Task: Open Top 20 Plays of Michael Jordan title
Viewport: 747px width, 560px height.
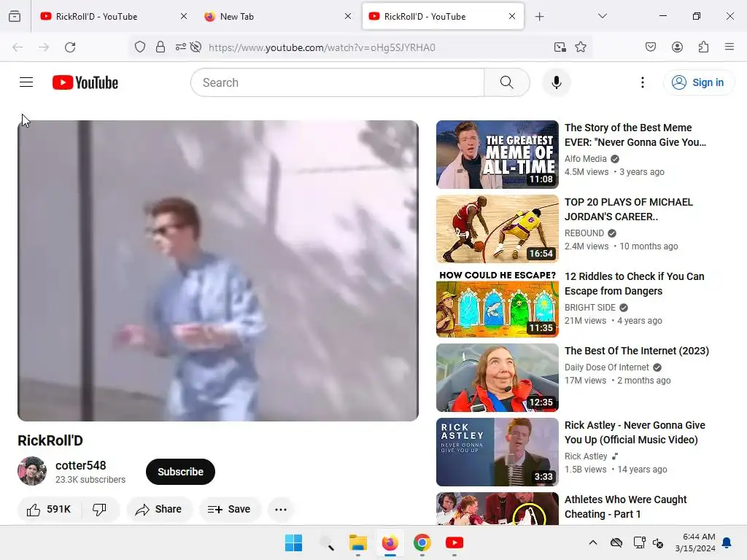Action: [629, 209]
